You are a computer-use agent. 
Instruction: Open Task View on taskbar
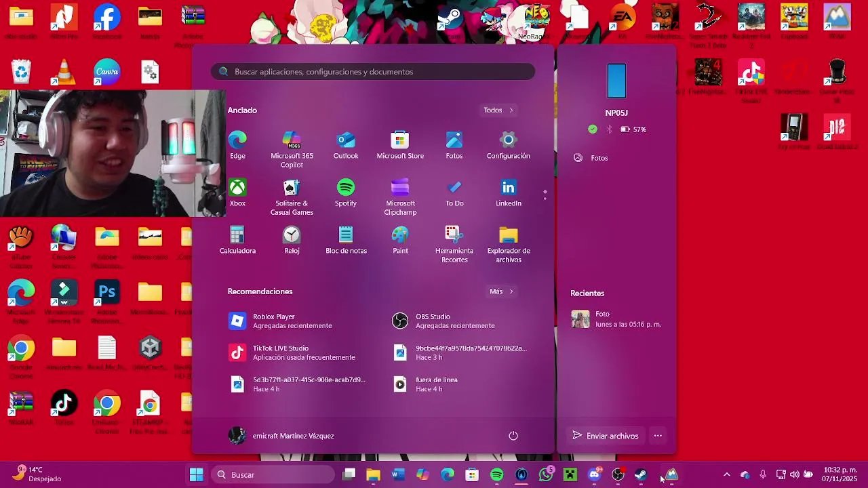coord(349,474)
